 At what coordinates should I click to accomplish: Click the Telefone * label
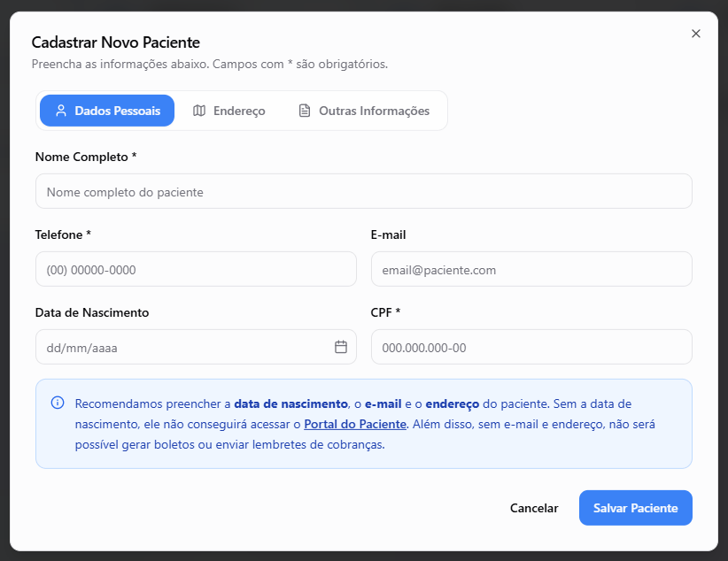coord(63,234)
